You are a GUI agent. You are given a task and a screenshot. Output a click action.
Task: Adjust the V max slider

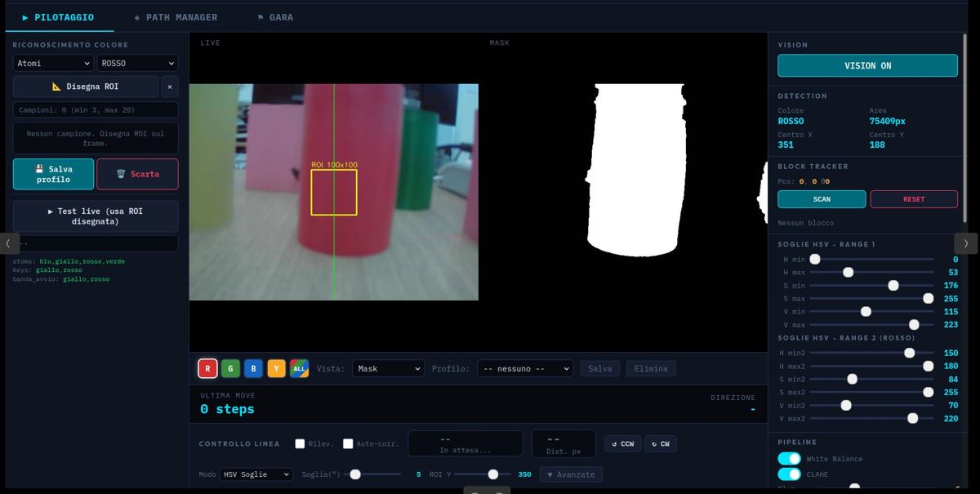tap(871, 325)
